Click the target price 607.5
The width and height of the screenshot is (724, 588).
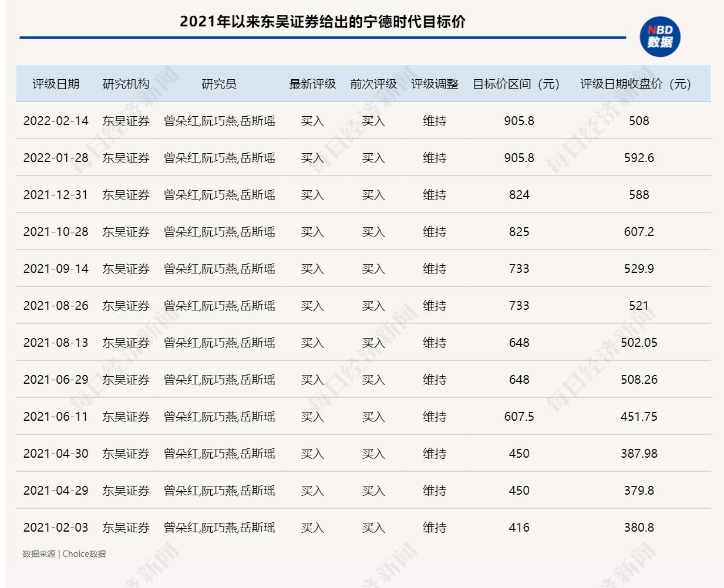point(519,417)
